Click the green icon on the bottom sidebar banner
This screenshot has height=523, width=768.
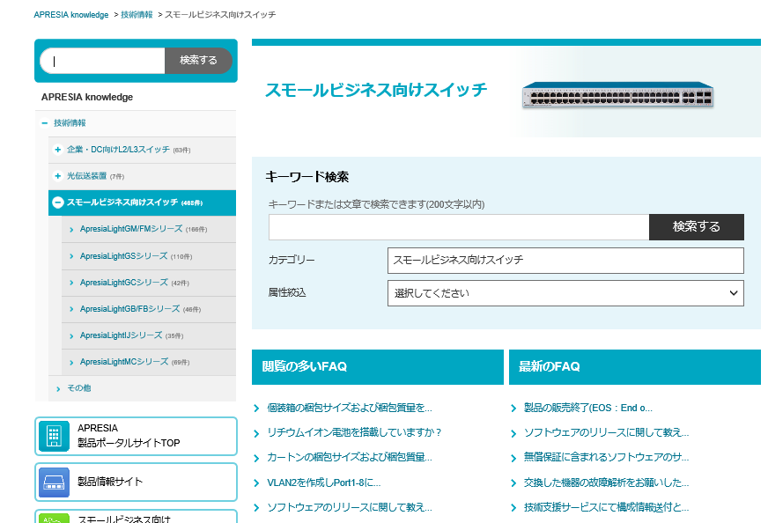pyautogui.click(x=54, y=518)
